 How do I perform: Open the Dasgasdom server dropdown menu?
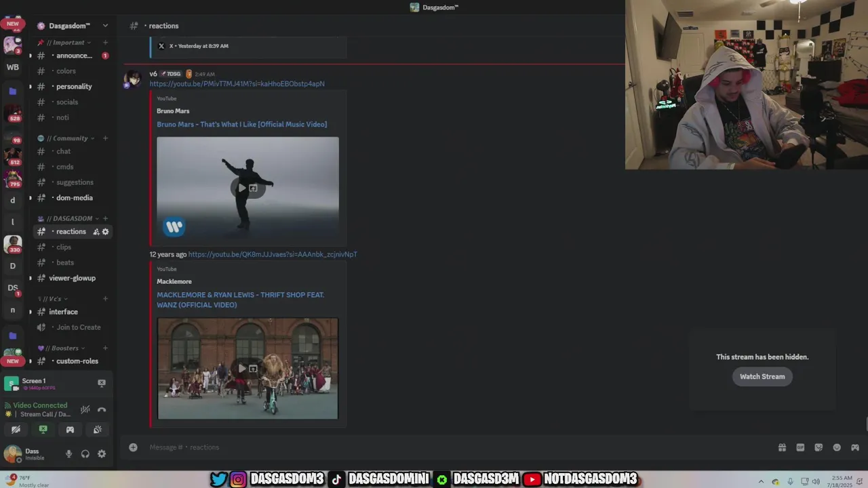[x=105, y=26]
